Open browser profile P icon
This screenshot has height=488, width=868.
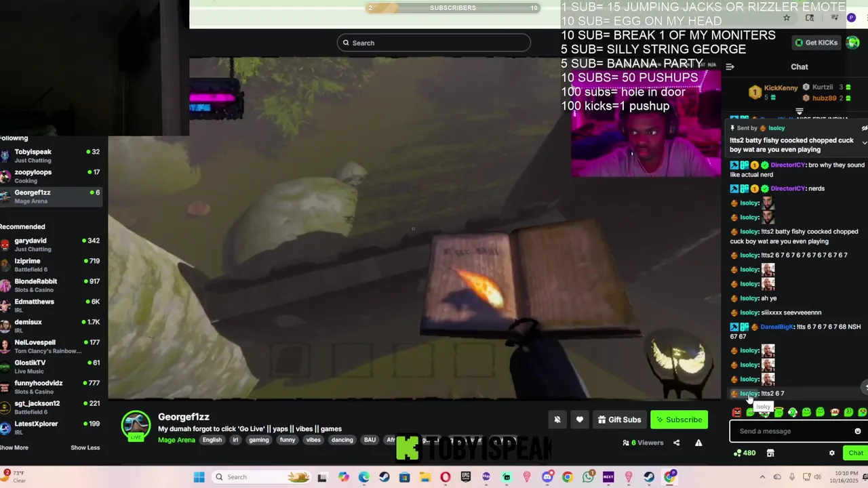tap(851, 18)
